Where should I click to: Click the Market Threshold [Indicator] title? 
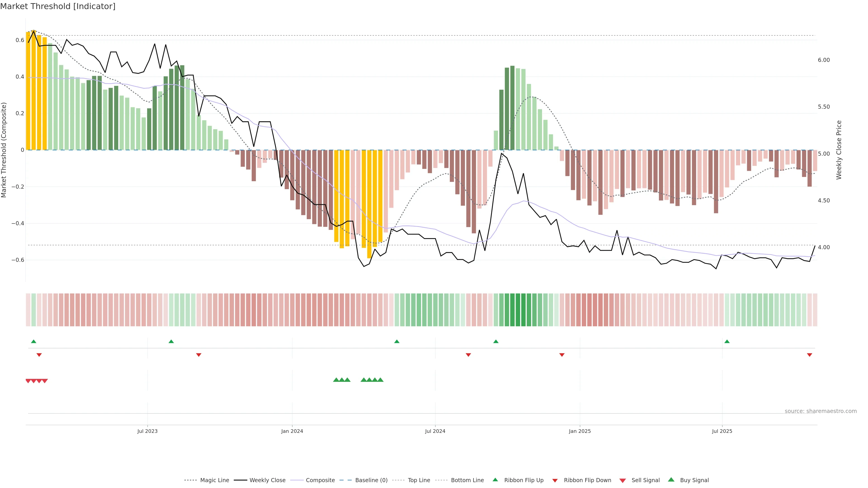58,6
